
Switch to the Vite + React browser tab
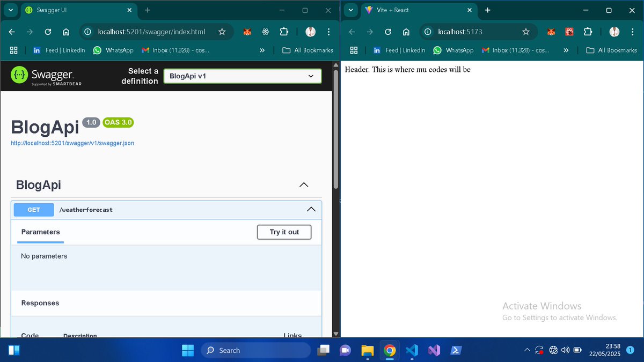pos(419,10)
